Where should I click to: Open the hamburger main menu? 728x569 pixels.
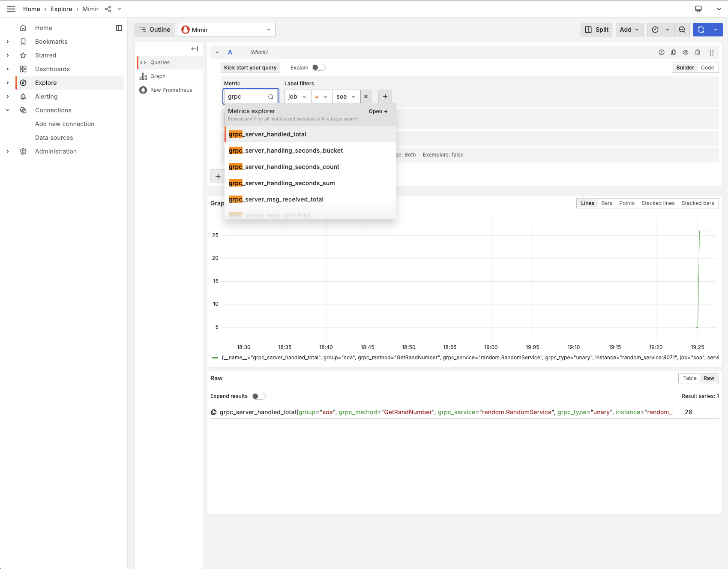point(11,9)
